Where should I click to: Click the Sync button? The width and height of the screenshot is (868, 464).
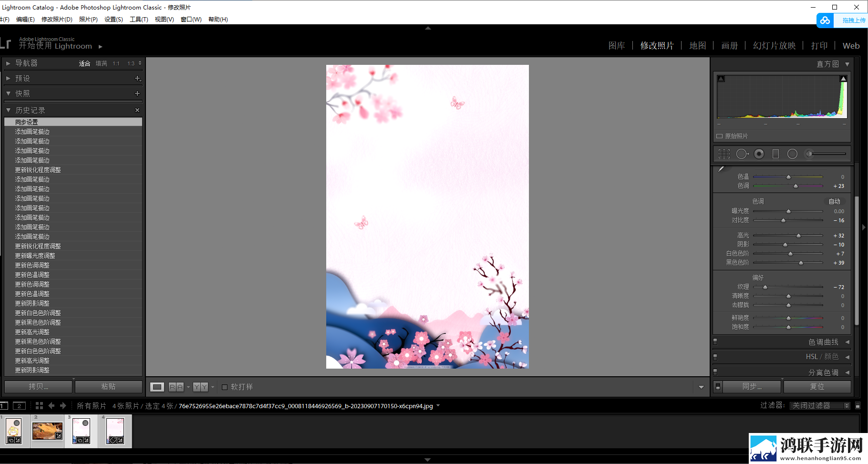[x=752, y=387]
